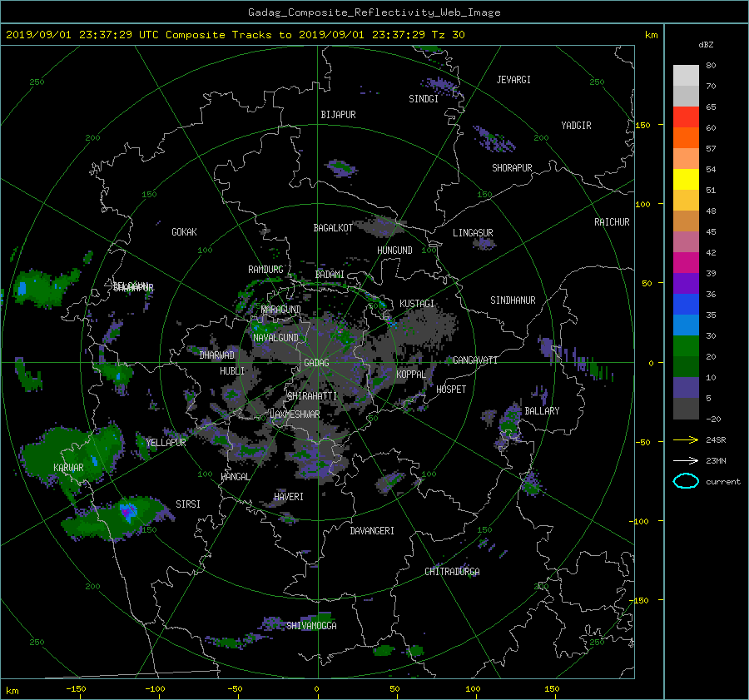Click the SINDHANUR city label

(513, 300)
